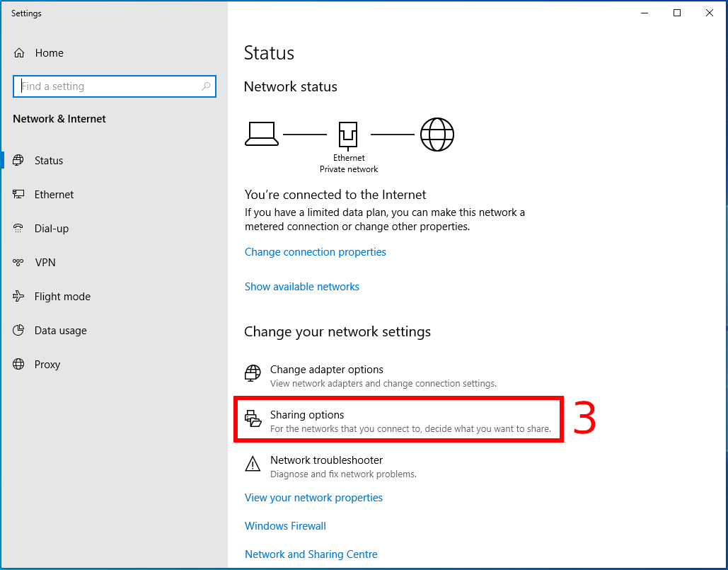Click the VPN icon in sidebar
The width and height of the screenshot is (728, 570).
tap(19, 263)
